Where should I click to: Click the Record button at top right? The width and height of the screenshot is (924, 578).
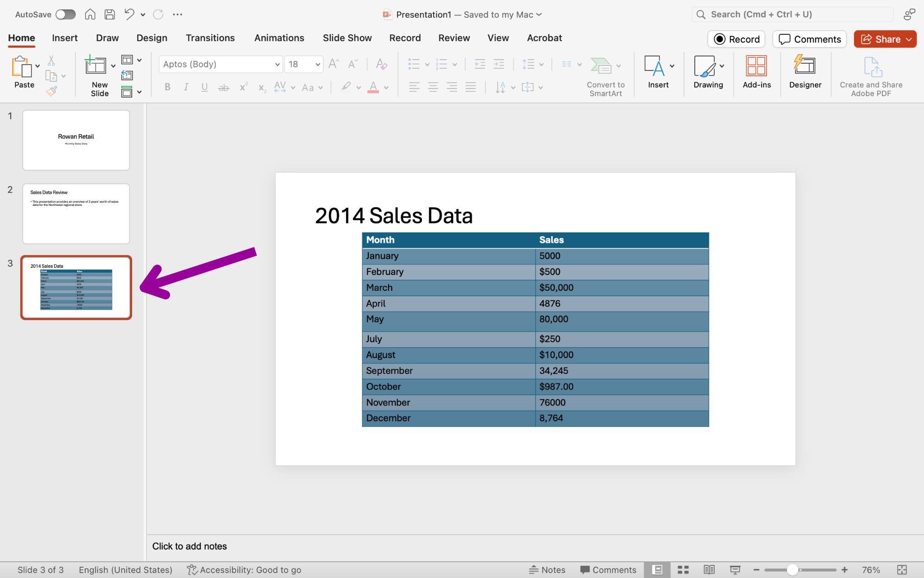point(737,39)
